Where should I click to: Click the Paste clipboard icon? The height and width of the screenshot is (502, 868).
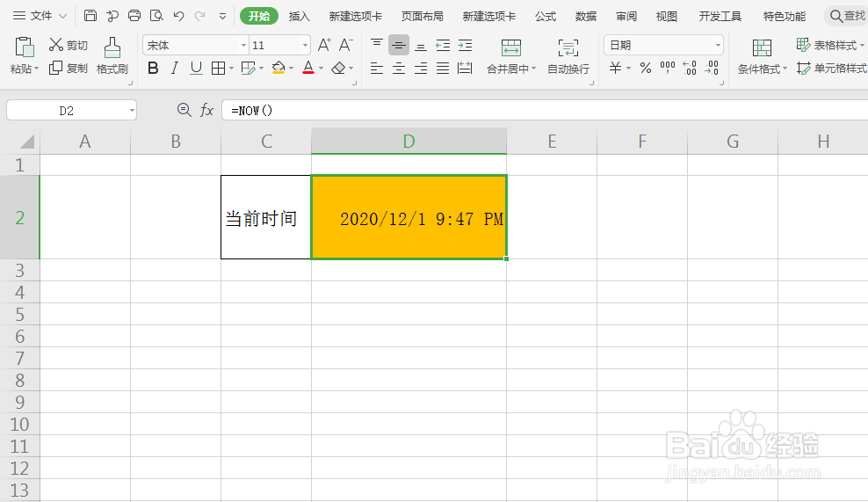[25, 47]
